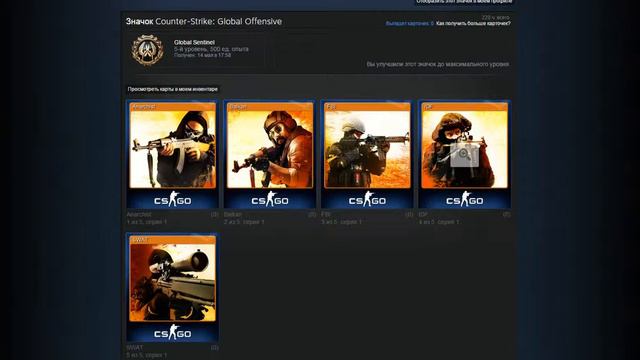Screen dimensions: 640x360
Task: Click the CS:GO logo on the Balkan card
Action: [x=270, y=199]
